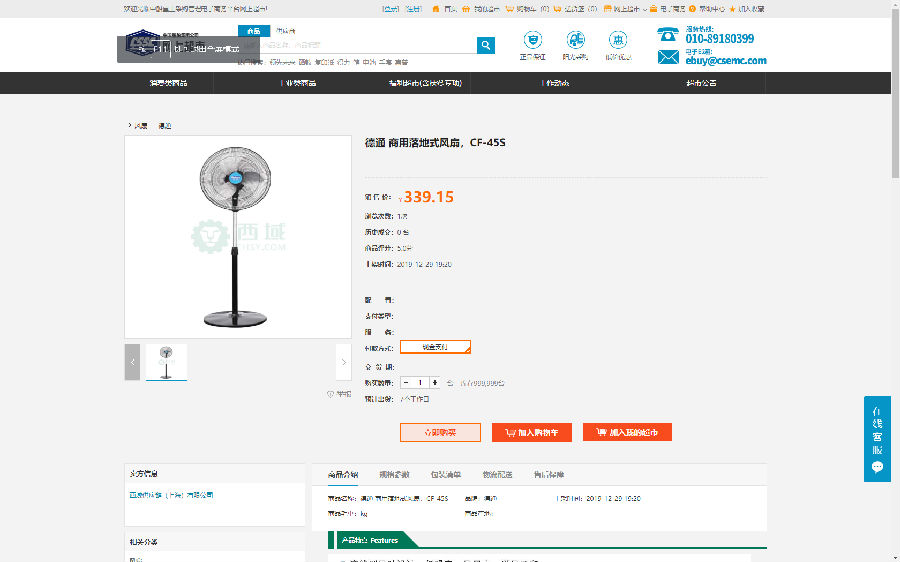Click the 加入我的超市 button
Viewport: 900px width, 562px height.
click(627, 432)
